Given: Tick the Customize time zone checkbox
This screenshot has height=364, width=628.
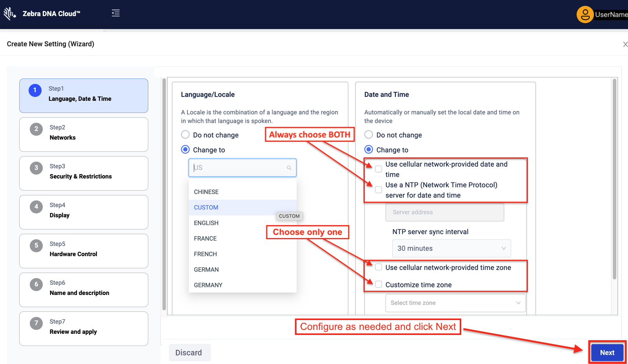Looking at the screenshot, I should tap(379, 284).
